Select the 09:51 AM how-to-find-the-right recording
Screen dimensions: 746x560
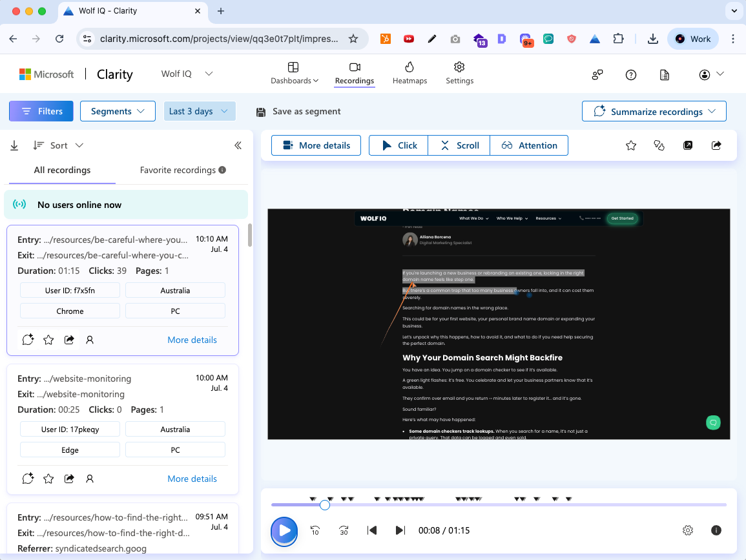pos(123,529)
